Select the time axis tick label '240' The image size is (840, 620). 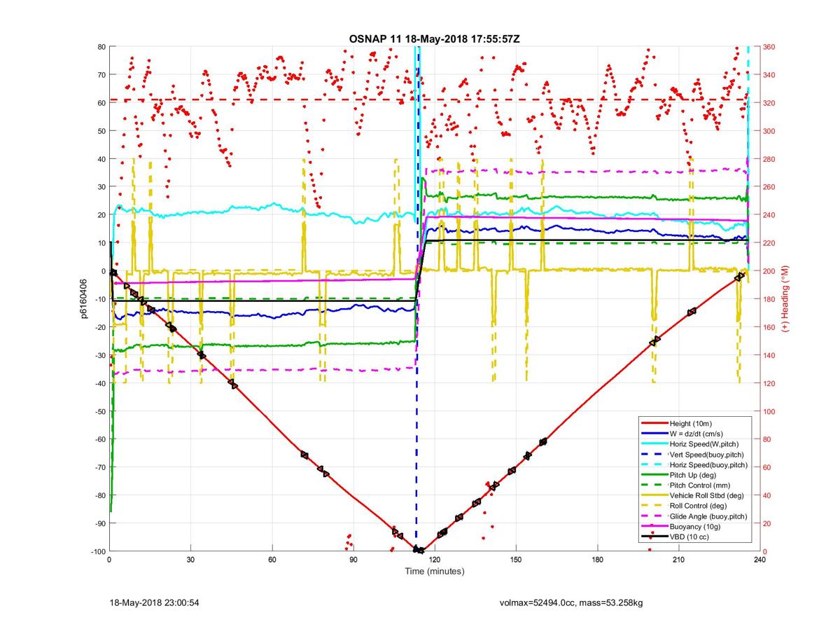pyautogui.click(x=759, y=560)
